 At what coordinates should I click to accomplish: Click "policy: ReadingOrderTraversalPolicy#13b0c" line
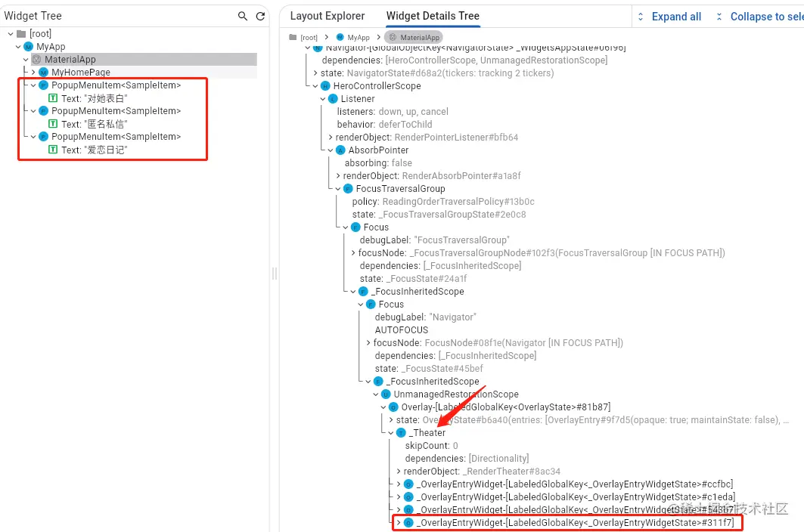443,202
